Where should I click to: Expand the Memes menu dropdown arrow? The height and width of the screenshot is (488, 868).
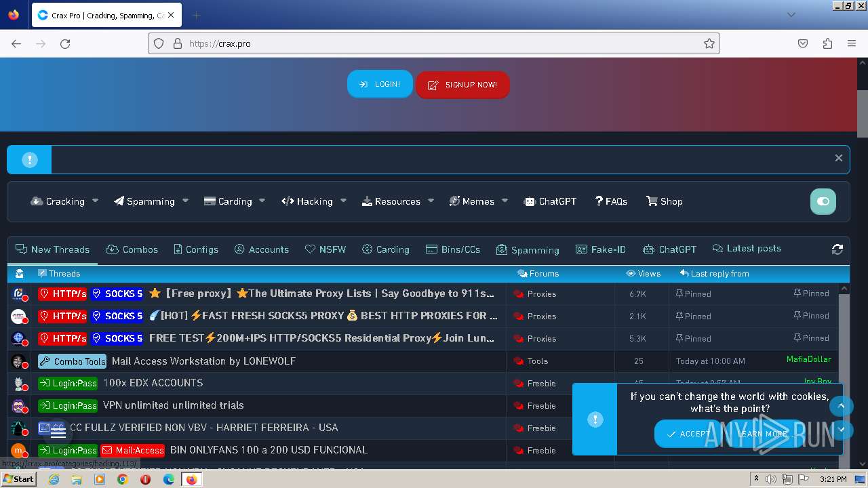505,201
